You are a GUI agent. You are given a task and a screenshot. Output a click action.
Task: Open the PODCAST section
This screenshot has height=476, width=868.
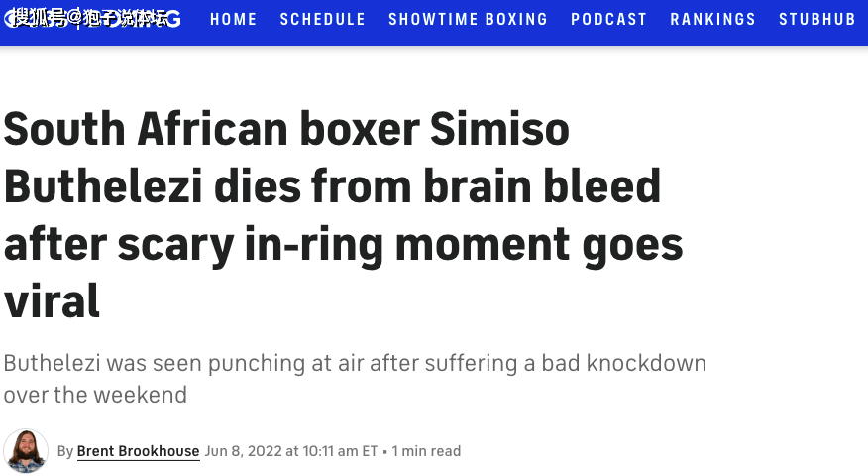609,20
